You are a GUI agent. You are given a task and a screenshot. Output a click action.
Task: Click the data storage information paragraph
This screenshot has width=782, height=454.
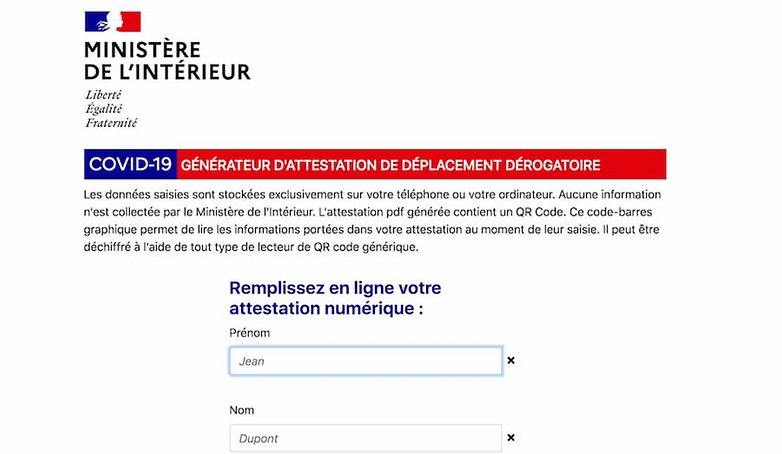coord(372,221)
